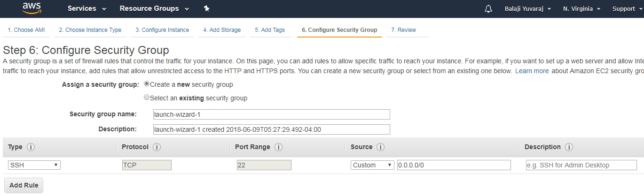Image resolution: width=644 pixels, height=196 pixels.
Task: Click the Add Rule button
Action: pos(24,185)
